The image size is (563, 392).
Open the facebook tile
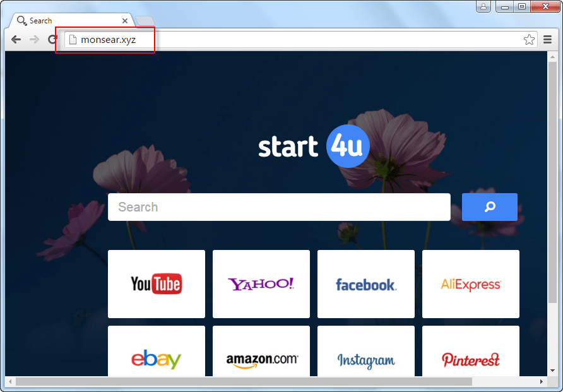pyautogui.click(x=366, y=284)
